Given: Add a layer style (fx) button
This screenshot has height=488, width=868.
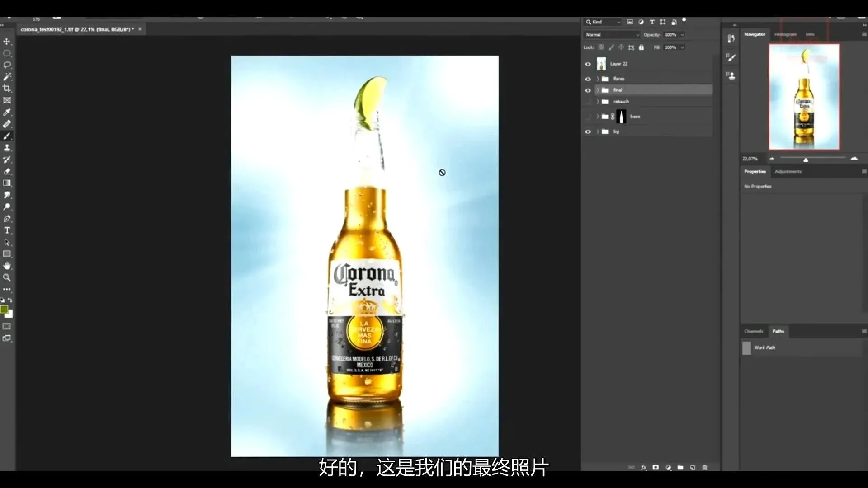Looking at the screenshot, I should [x=644, y=468].
